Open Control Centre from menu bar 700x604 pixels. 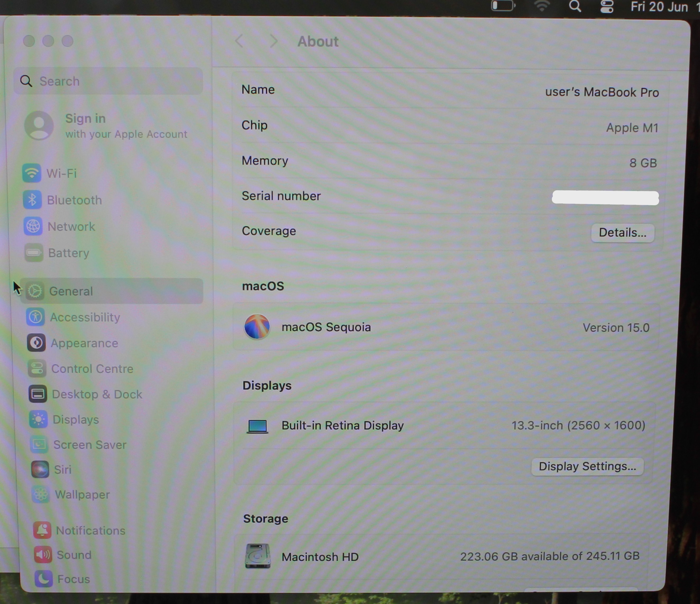tap(607, 6)
